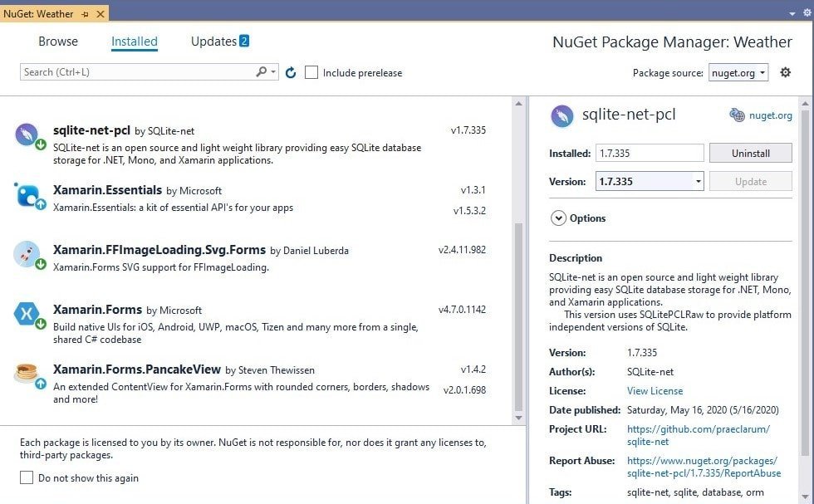Open search options dropdown arrow
This screenshot has width=814, height=504.
point(273,72)
